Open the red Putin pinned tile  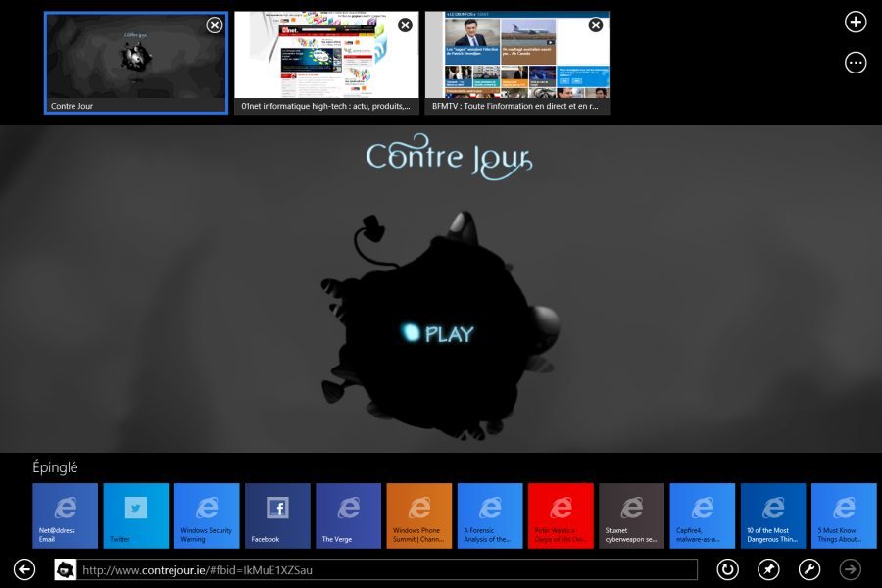tap(561, 515)
